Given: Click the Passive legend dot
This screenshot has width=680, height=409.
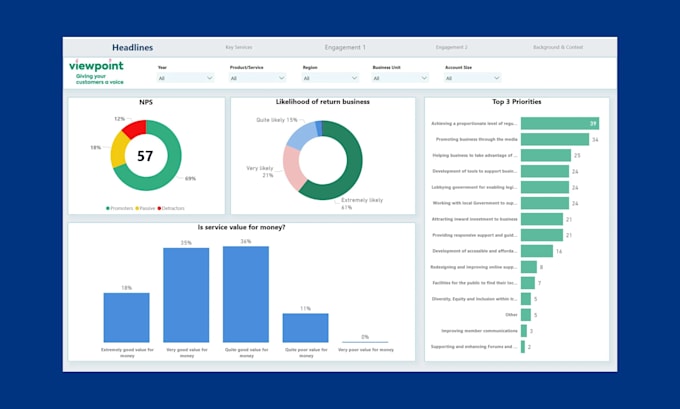Looking at the screenshot, I should 137,208.
